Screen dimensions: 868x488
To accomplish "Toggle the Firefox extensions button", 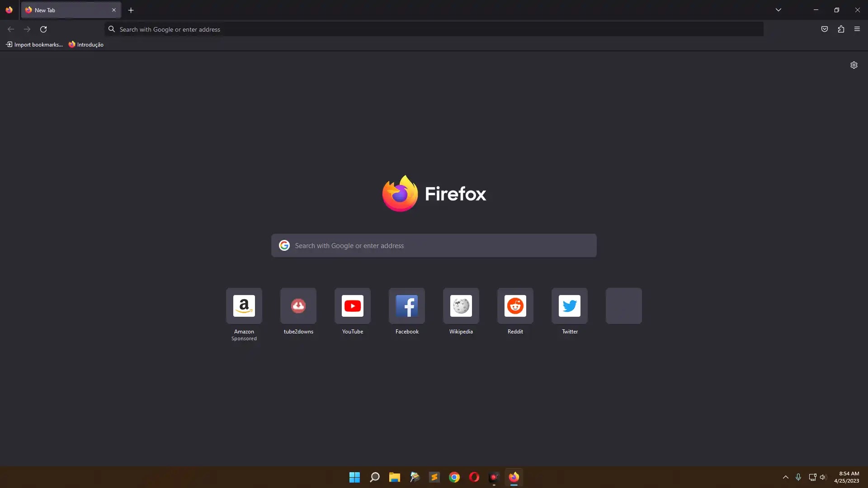I will tap(841, 29).
